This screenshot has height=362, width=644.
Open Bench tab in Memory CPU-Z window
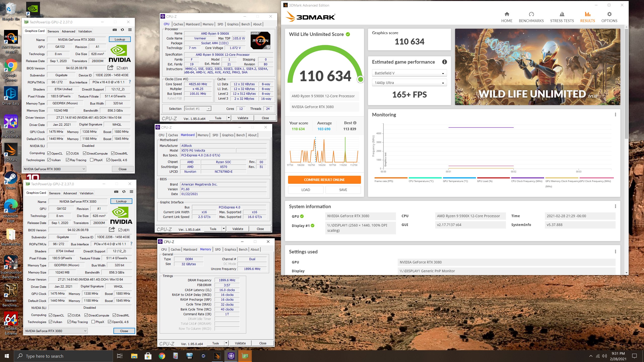(x=243, y=249)
